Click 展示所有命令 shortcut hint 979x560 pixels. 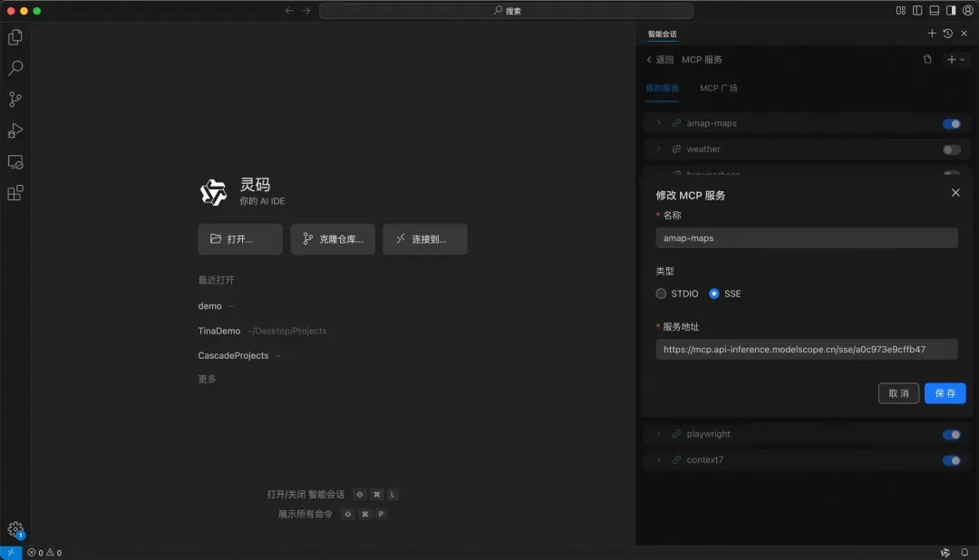[x=305, y=515]
